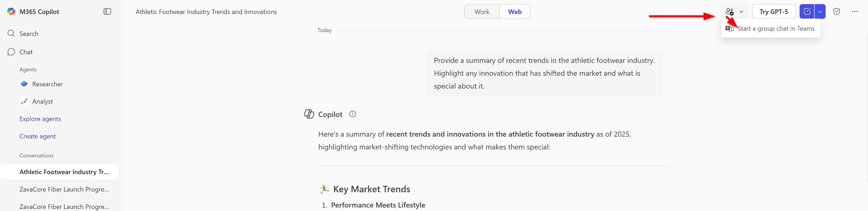Switch to Work mode

[481, 12]
